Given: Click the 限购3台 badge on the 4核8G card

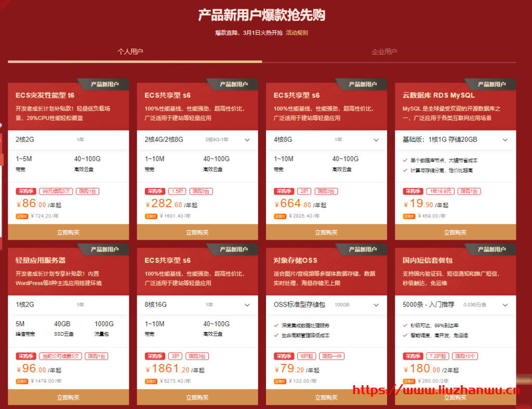Looking at the screenshot, I should pyautogui.click(x=326, y=191).
